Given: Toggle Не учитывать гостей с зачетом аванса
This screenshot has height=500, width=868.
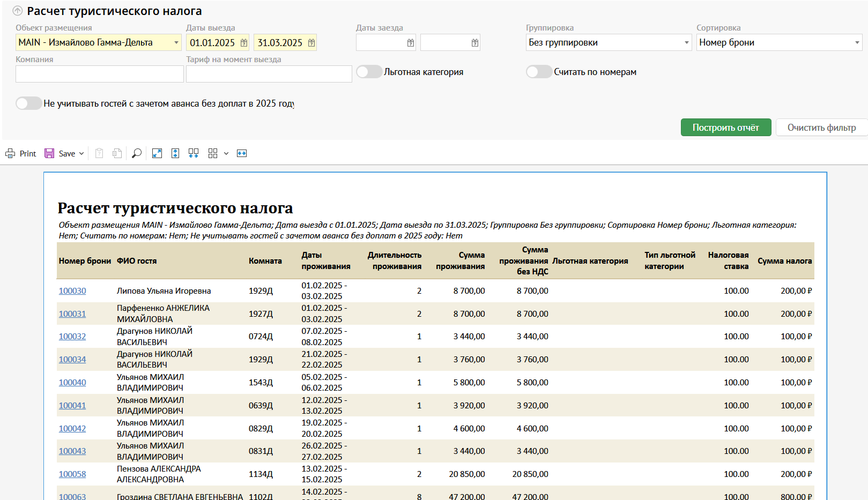Looking at the screenshot, I should tap(29, 103).
